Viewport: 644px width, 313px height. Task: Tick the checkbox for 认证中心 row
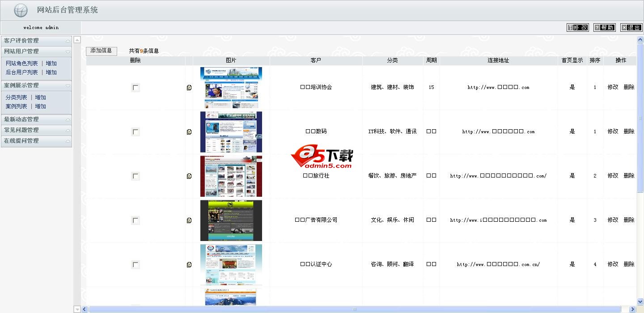click(136, 265)
